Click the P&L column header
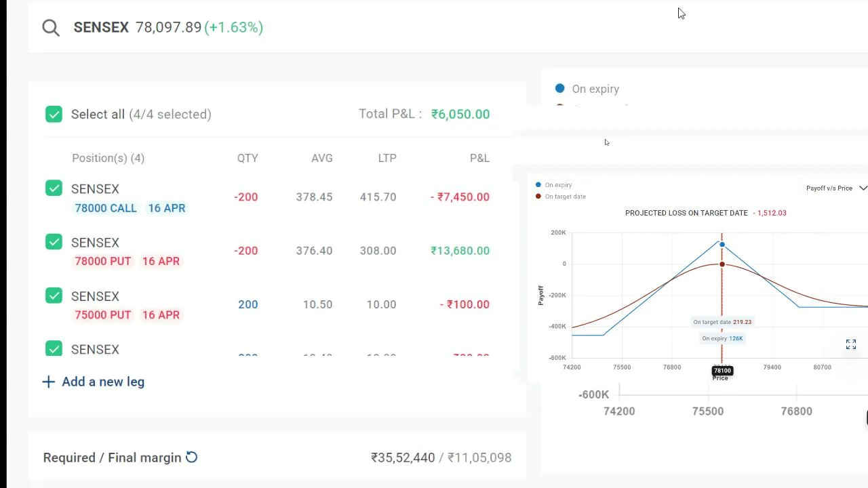This screenshot has height=488, width=868. click(x=479, y=158)
